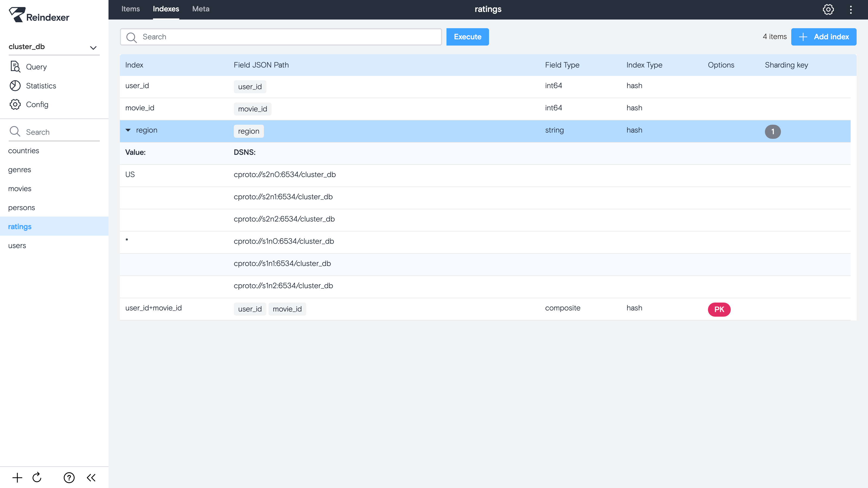868x488 pixels.
Task: Open the Query page icon
Action: tap(15, 67)
